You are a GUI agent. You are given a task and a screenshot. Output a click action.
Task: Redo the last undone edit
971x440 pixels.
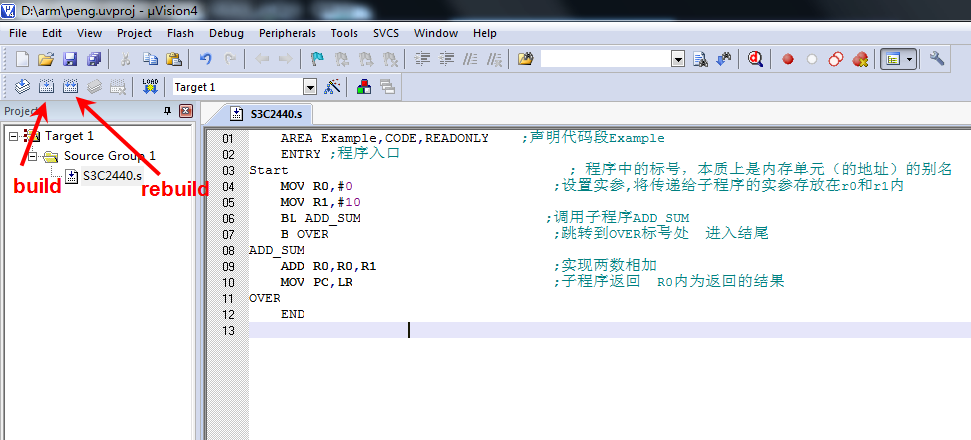[230, 59]
